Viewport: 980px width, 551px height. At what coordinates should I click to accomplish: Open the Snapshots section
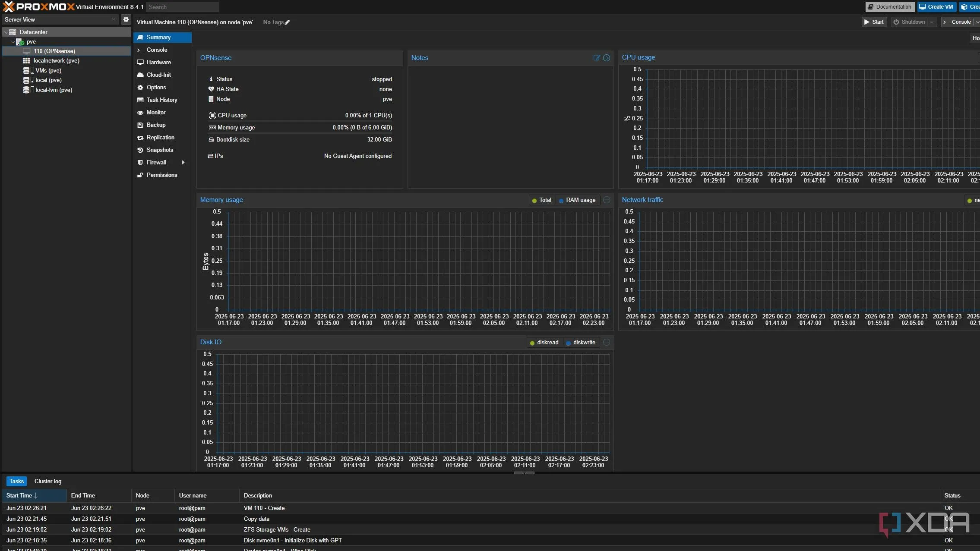160,150
